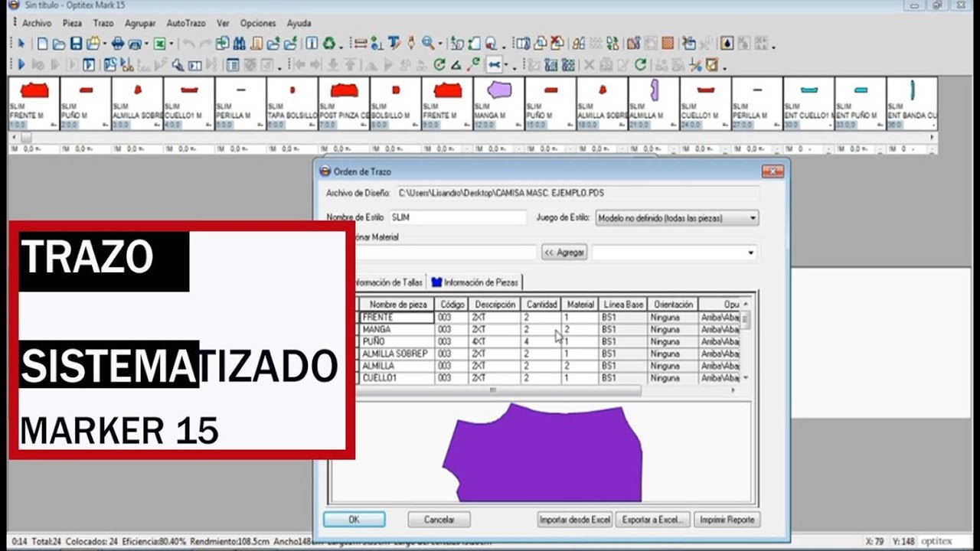Click the PUÑO row name cell
The image size is (980, 551).
point(397,341)
